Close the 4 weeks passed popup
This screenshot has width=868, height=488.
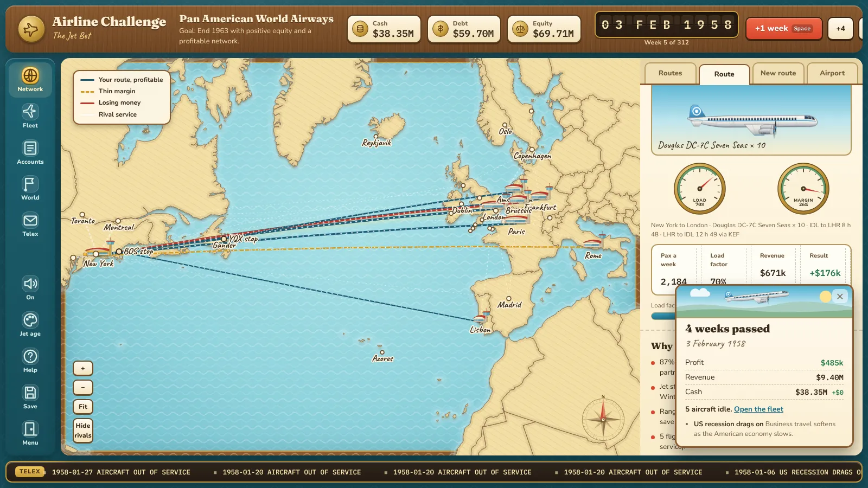pyautogui.click(x=840, y=296)
